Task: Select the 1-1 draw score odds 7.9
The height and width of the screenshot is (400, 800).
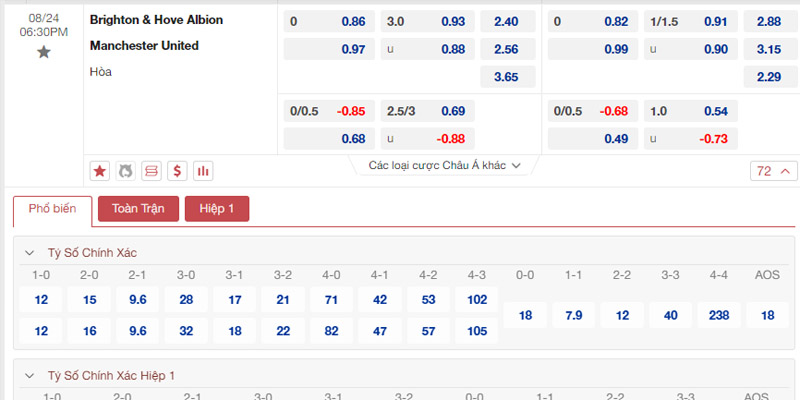Action: (x=573, y=315)
